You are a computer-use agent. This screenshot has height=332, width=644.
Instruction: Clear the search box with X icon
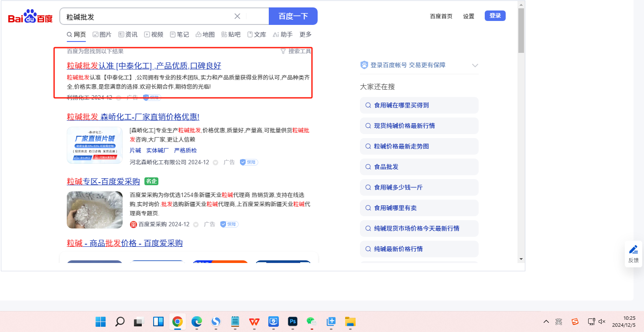[237, 17]
